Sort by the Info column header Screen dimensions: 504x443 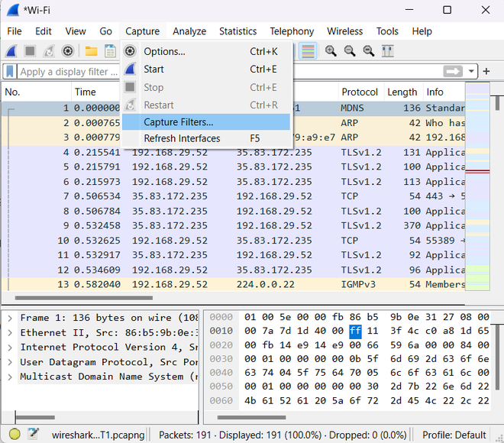click(444, 92)
